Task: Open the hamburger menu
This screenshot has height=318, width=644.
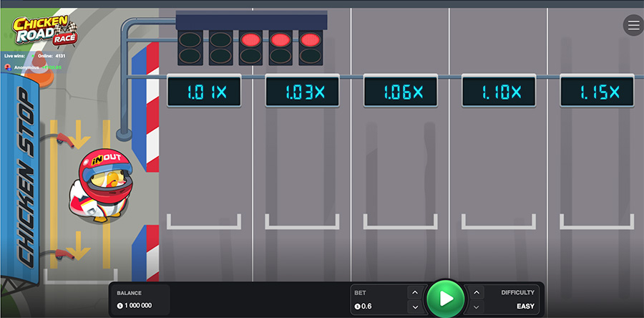Action: pyautogui.click(x=633, y=26)
